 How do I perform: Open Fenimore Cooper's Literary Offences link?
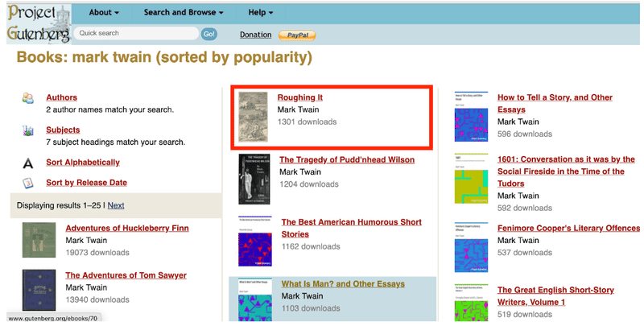click(568, 228)
